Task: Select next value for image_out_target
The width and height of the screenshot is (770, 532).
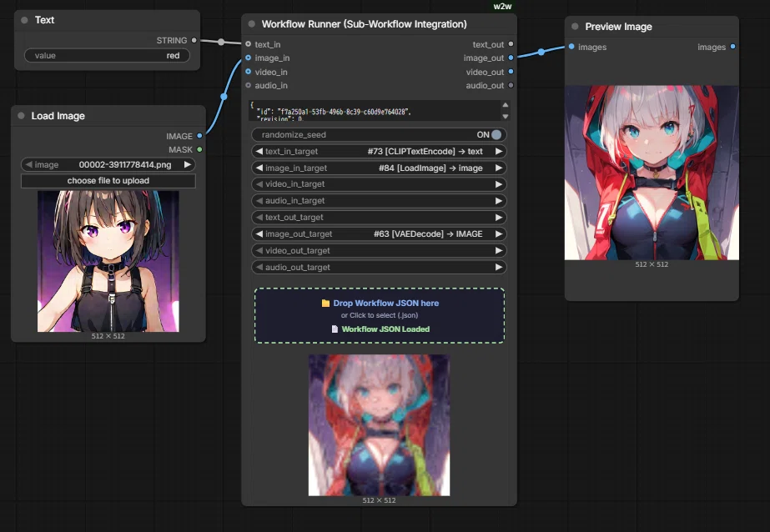Action: coord(498,234)
